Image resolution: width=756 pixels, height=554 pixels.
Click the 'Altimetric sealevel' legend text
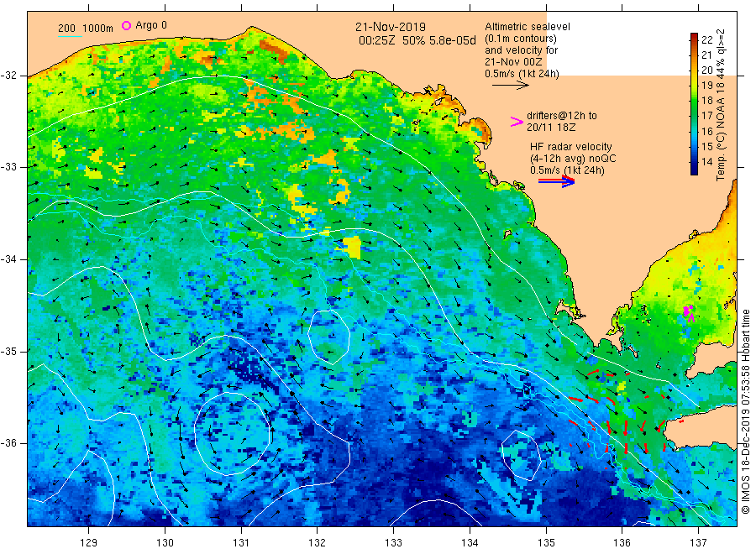(527, 27)
